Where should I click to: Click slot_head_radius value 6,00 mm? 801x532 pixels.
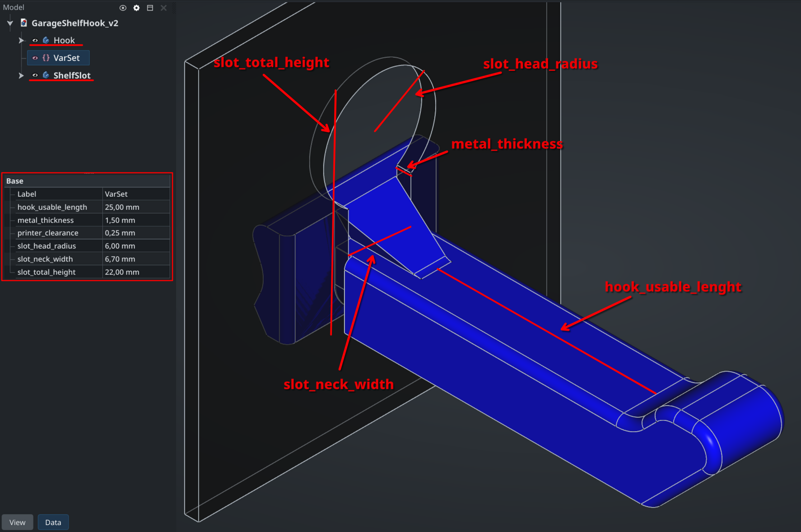pos(136,246)
